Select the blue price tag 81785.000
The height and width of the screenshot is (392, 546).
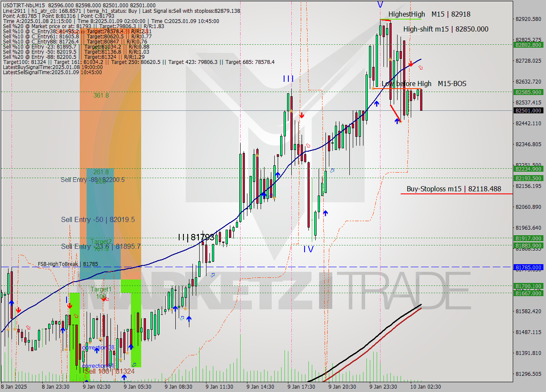click(529, 268)
